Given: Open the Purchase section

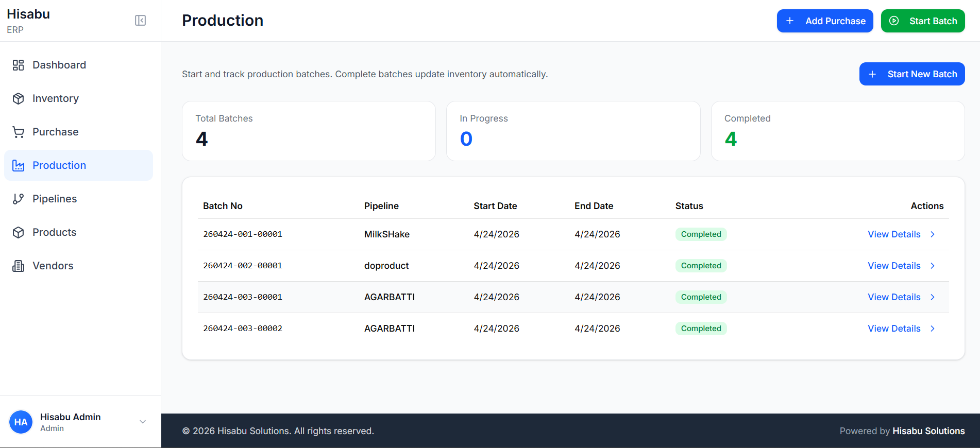Looking at the screenshot, I should click(x=78, y=132).
